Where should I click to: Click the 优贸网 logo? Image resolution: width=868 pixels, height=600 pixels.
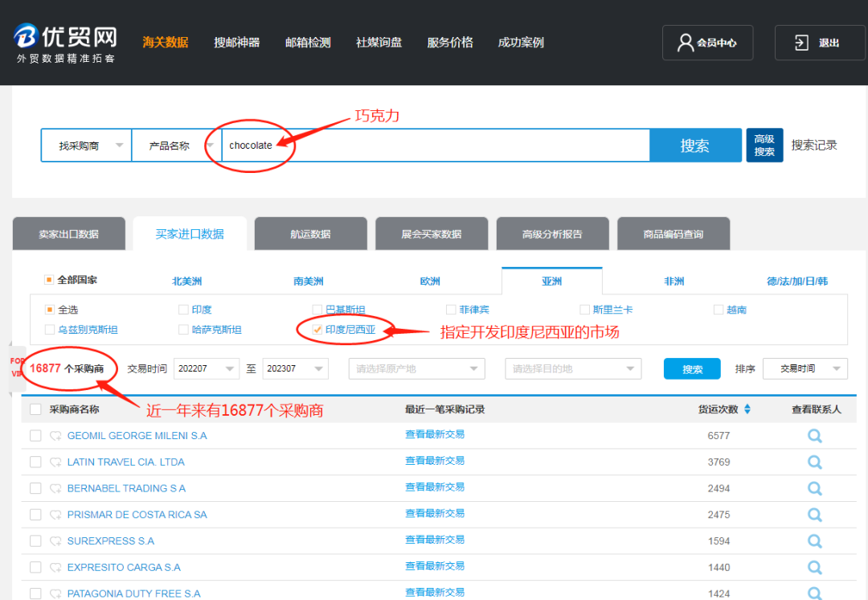pyautogui.click(x=66, y=43)
